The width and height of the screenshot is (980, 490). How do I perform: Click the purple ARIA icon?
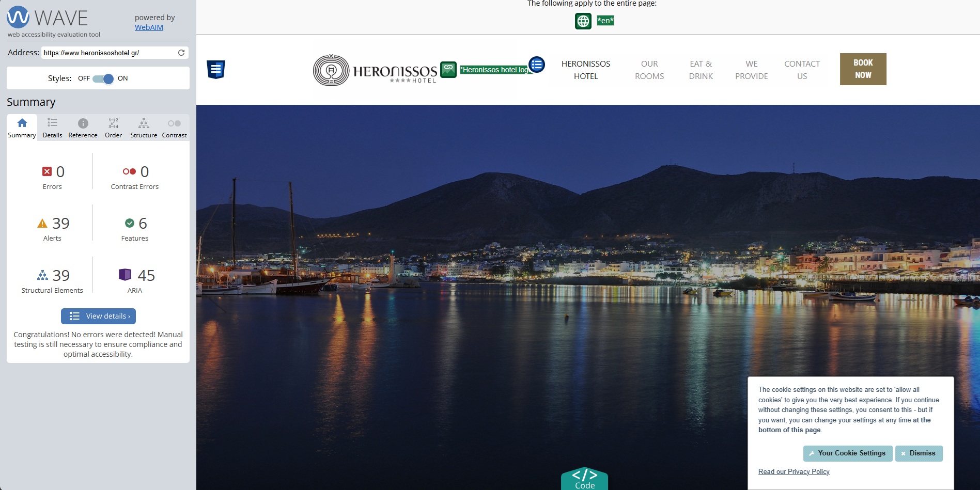[x=125, y=275]
